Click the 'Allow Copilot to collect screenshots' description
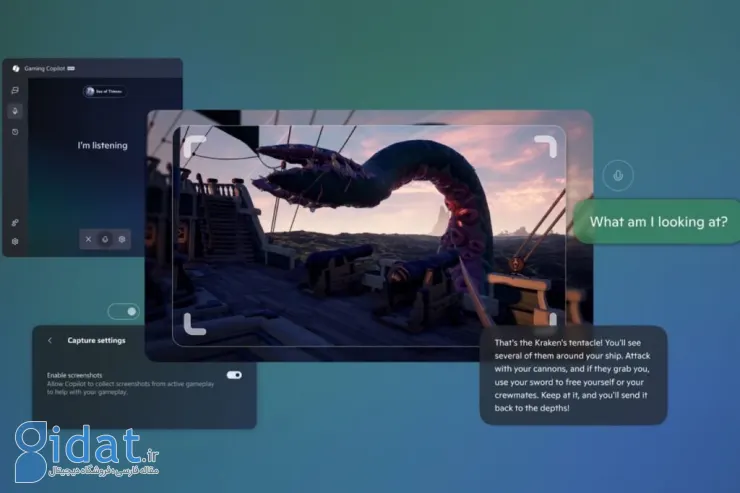Screen dimensions: 740x493 (x=130, y=388)
